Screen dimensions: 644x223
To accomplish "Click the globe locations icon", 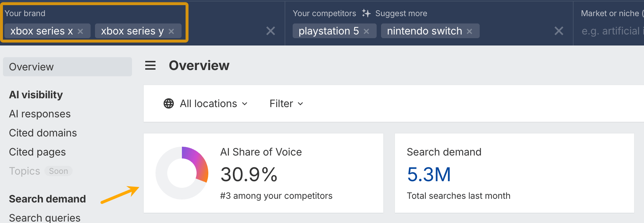I will click(x=169, y=104).
